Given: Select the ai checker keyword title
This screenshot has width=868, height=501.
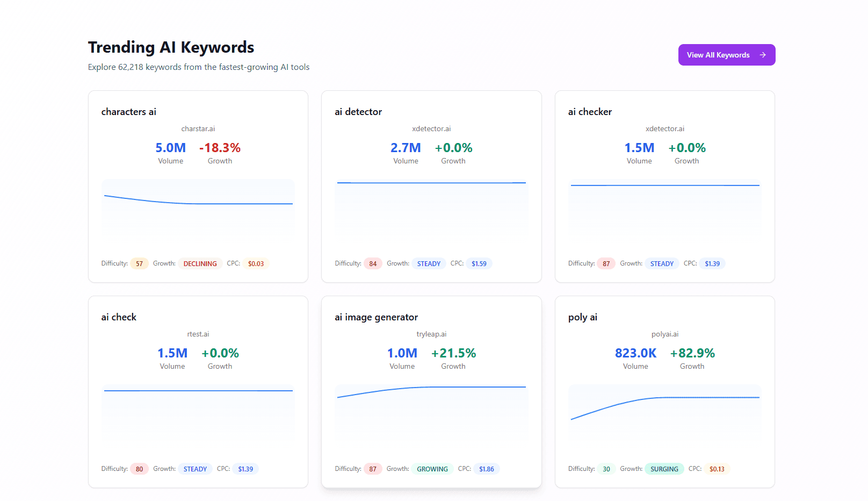Looking at the screenshot, I should pos(590,112).
